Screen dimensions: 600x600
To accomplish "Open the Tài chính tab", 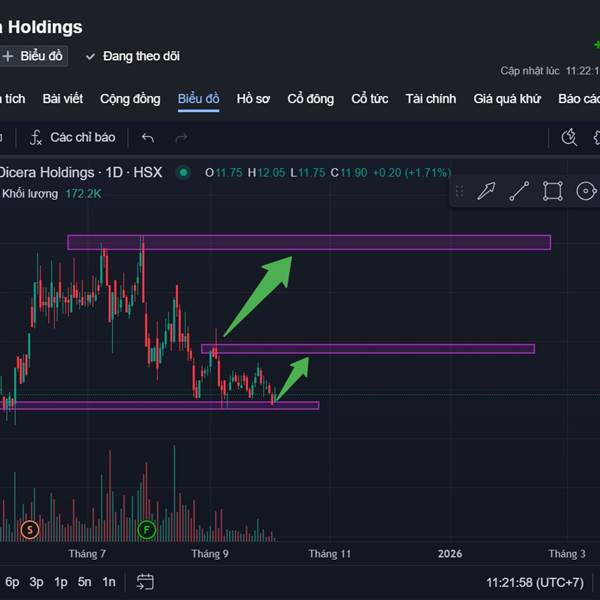I will coord(431,99).
